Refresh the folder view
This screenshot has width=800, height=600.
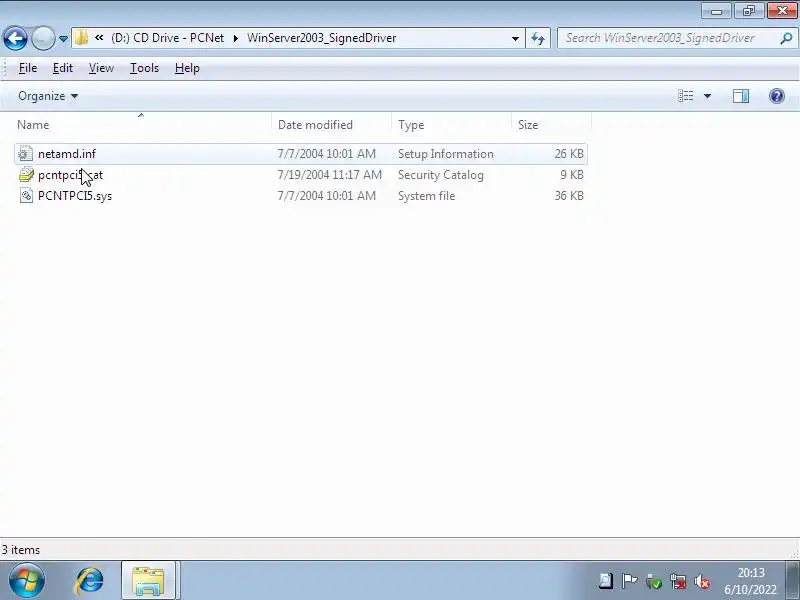[538, 38]
